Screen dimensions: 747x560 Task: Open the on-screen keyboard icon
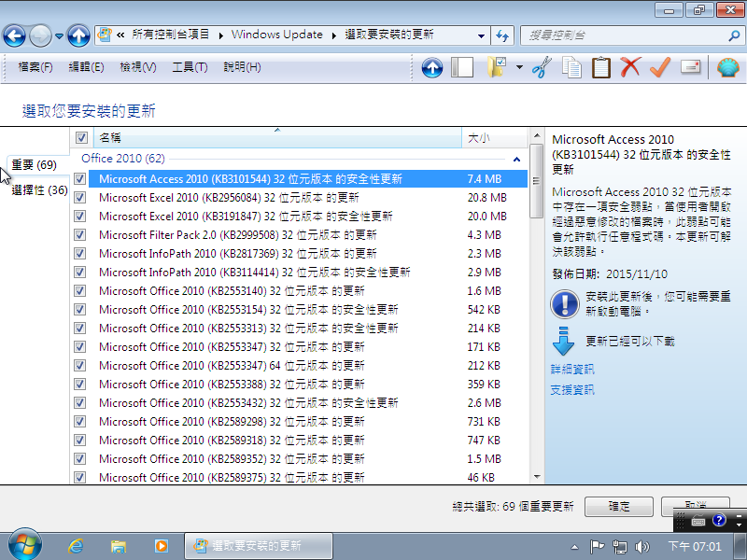pyautogui.click(x=698, y=522)
